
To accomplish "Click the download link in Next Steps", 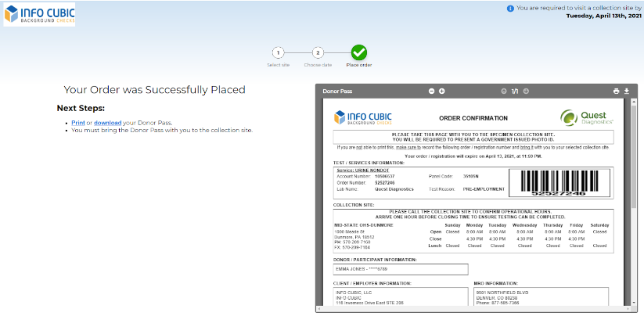I will pos(108,123).
